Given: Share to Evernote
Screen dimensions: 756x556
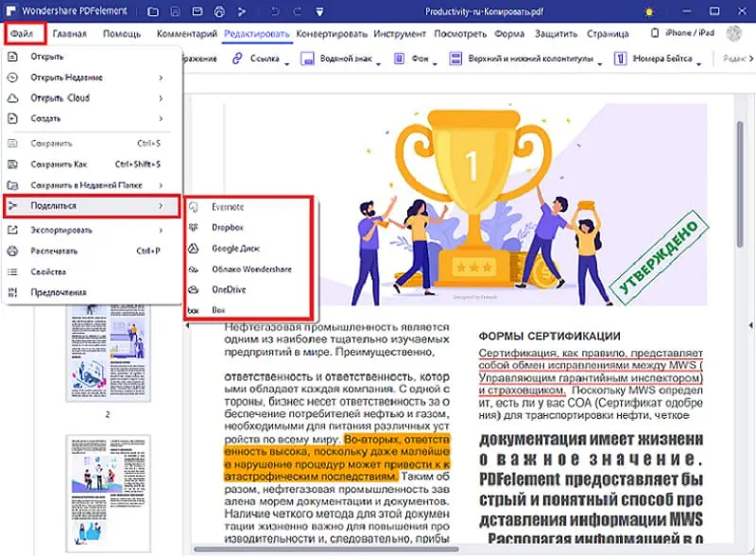Looking at the screenshot, I should pyautogui.click(x=249, y=207).
